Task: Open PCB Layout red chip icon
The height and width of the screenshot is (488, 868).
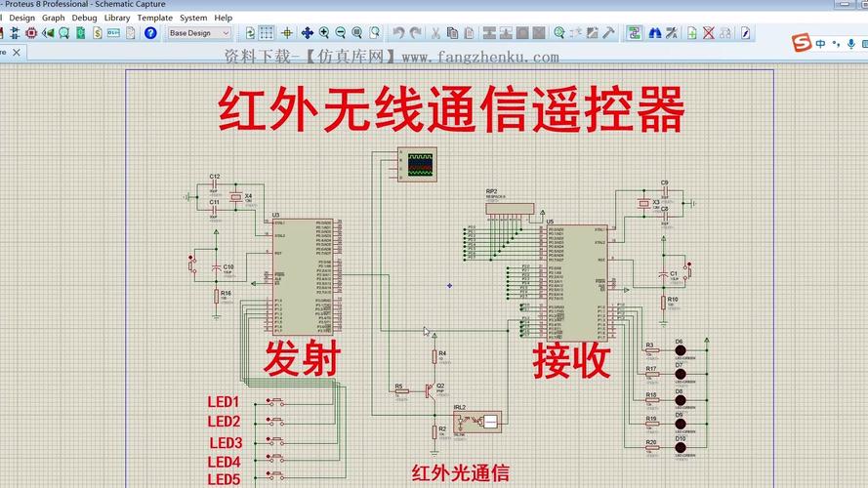Action: click(31, 33)
